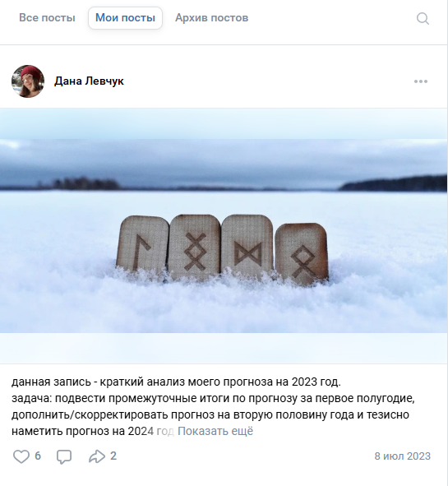Click the first rune tile in photo
Screen dimensions: 448x486
pos(142,245)
